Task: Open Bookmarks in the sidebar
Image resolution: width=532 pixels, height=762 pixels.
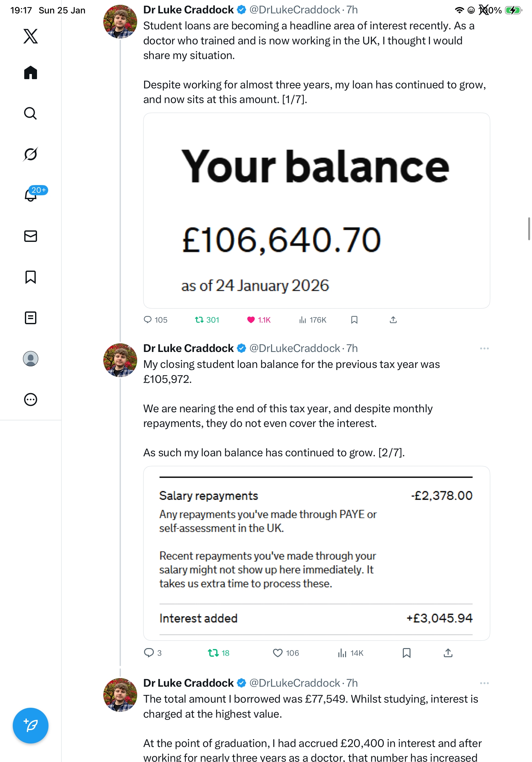Action: [31, 277]
